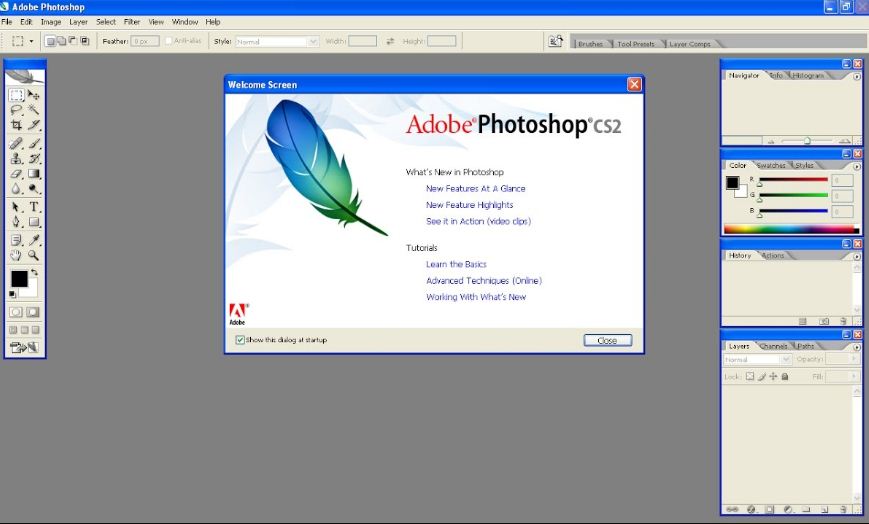869x524 pixels.
Task: Toggle lock position in Layers panel
Action: (773, 377)
